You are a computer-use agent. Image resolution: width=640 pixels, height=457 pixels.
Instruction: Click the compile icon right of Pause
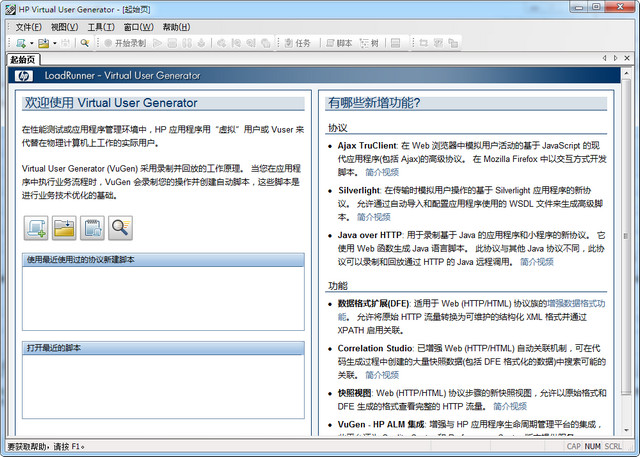[201, 43]
